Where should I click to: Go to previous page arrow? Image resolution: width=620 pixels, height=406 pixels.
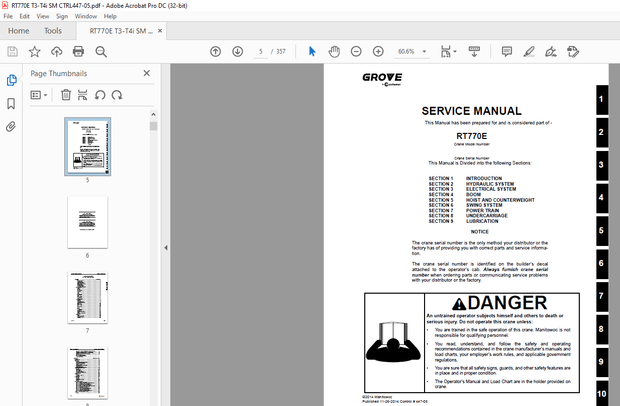click(215, 51)
